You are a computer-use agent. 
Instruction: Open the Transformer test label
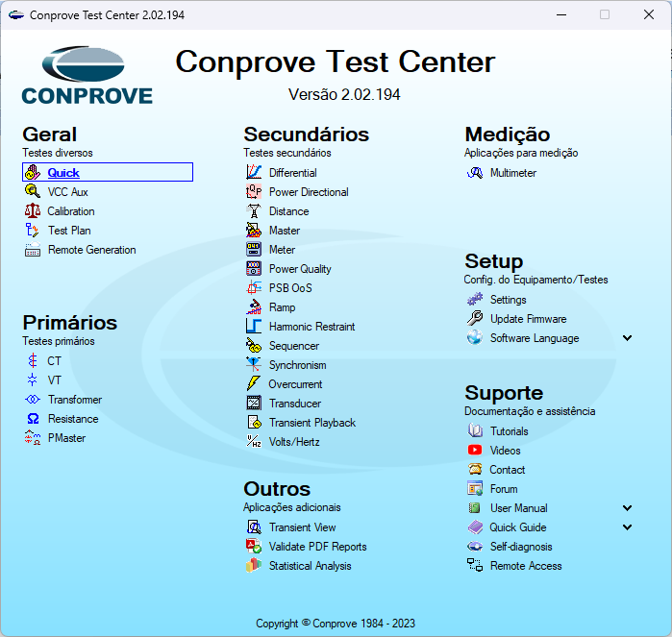pyautogui.click(x=75, y=400)
